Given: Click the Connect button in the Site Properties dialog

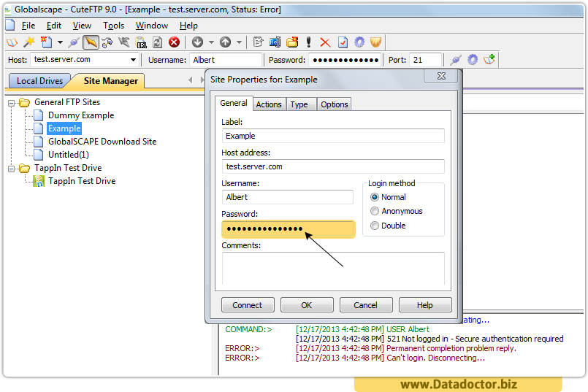Looking at the screenshot, I should [248, 305].
